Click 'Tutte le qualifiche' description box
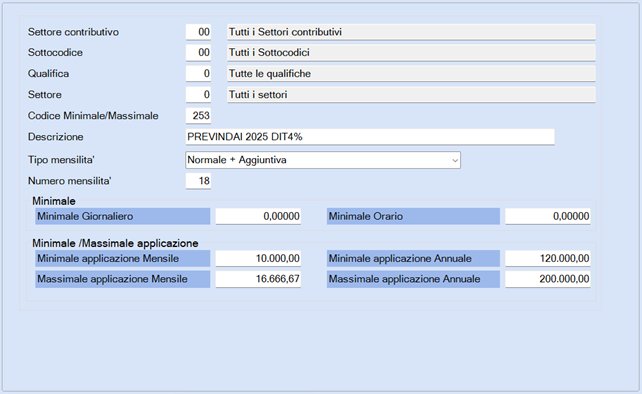 click(x=411, y=74)
